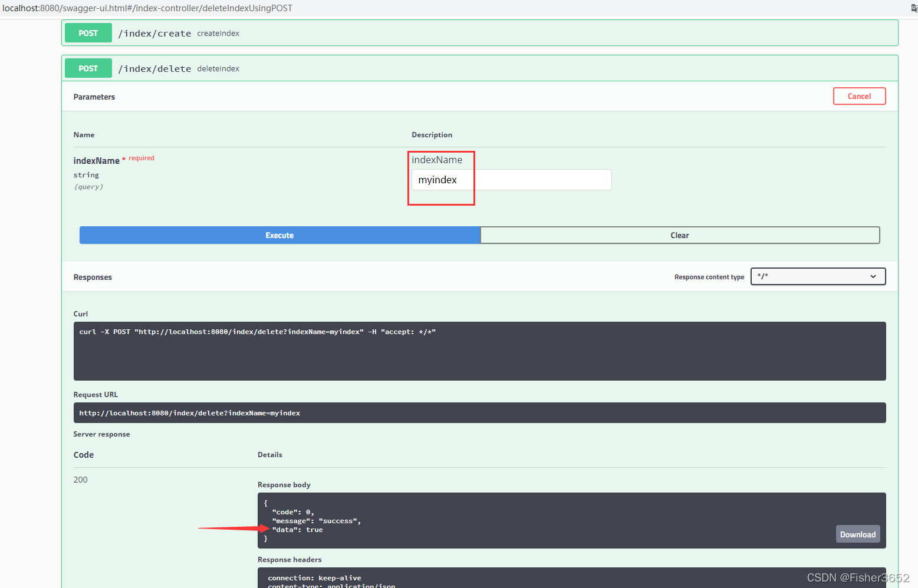
Task: Click the Response headers content
Action: tap(571, 578)
